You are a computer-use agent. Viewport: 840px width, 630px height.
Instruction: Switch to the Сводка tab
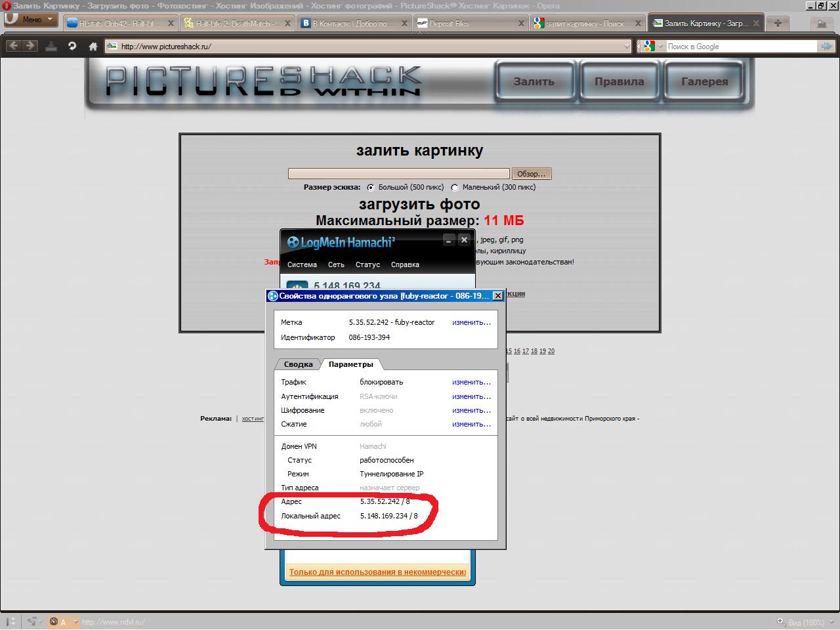pos(298,364)
